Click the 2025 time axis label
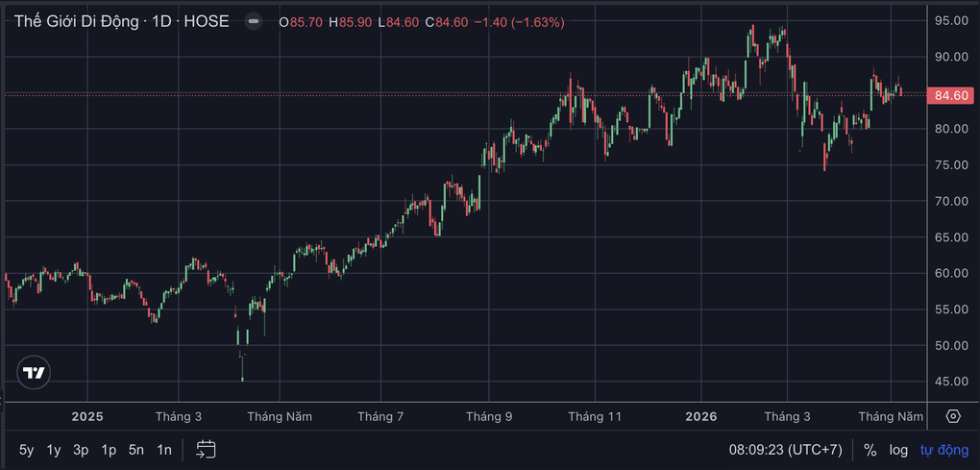Image resolution: width=980 pixels, height=470 pixels. (x=86, y=417)
